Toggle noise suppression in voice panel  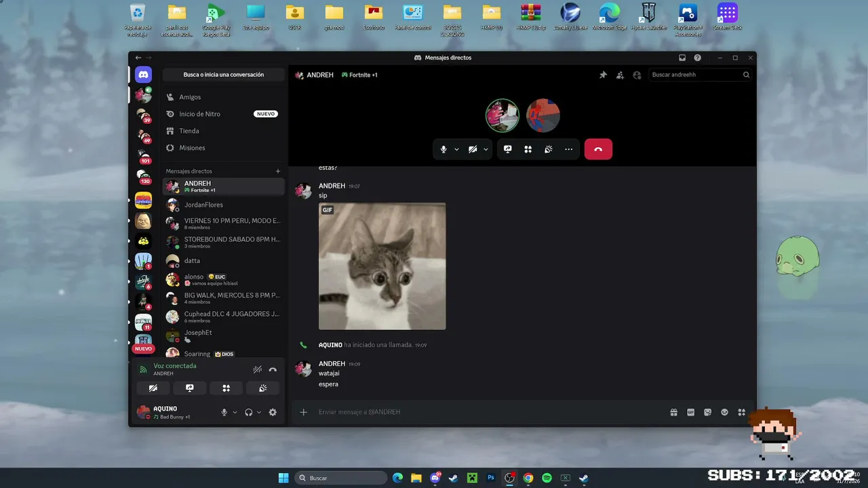(x=257, y=369)
